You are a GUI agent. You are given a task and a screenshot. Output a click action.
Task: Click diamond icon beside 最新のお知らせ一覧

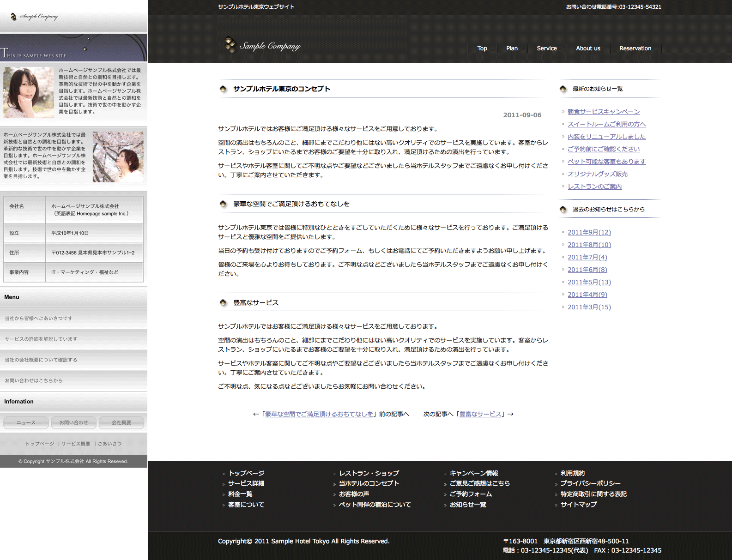(x=563, y=89)
